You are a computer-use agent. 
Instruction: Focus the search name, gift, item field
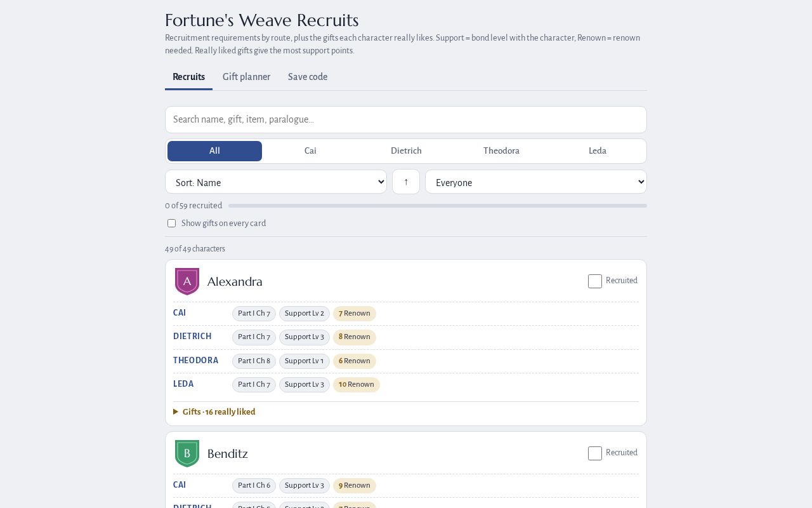pyautogui.click(x=406, y=119)
